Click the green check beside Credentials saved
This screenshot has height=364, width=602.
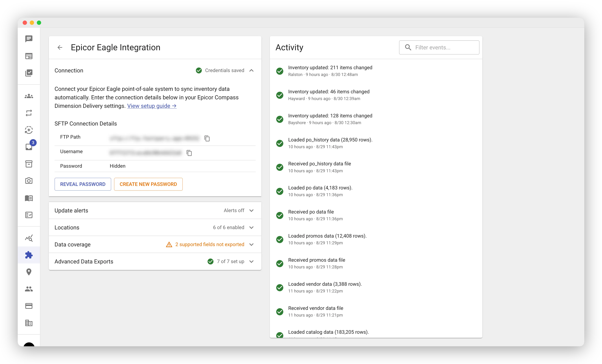coord(199,70)
